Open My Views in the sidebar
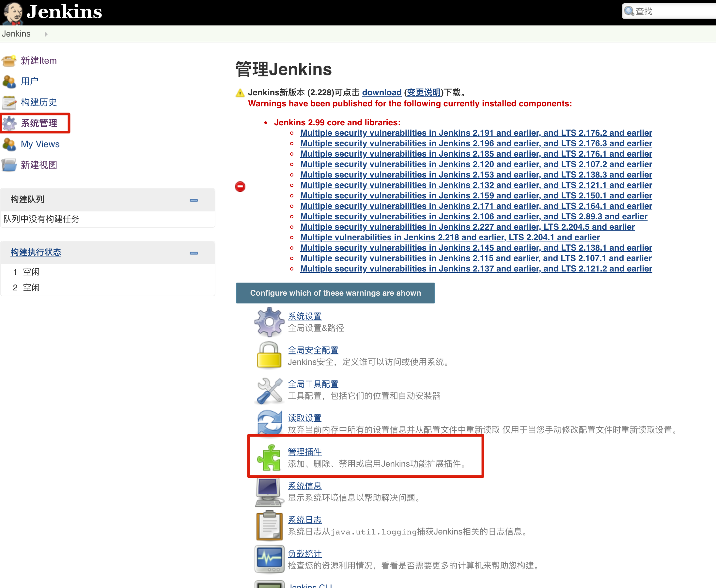The width and height of the screenshot is (716, 588). pyautogui.click(x=40, y=144)
